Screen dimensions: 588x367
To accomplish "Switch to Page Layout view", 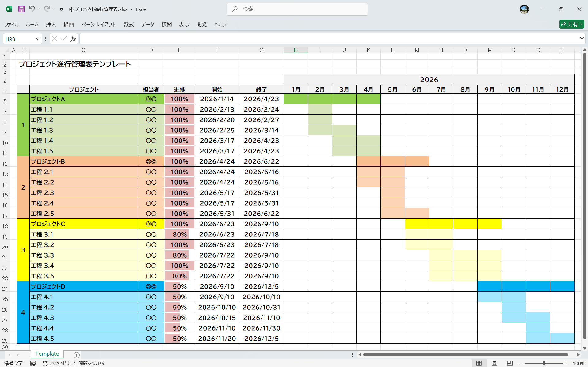I will (x=494, y=363).
